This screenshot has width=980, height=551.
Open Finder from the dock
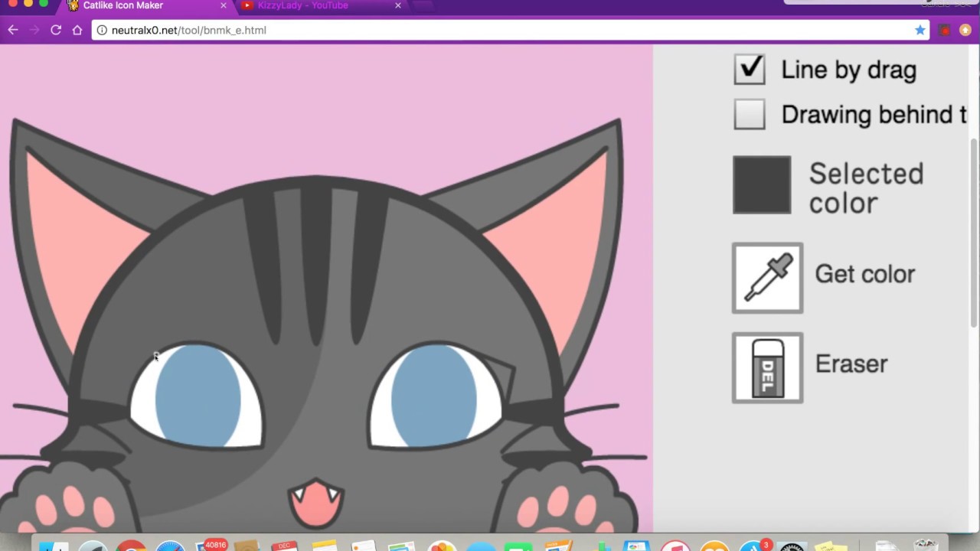point(54,546)
